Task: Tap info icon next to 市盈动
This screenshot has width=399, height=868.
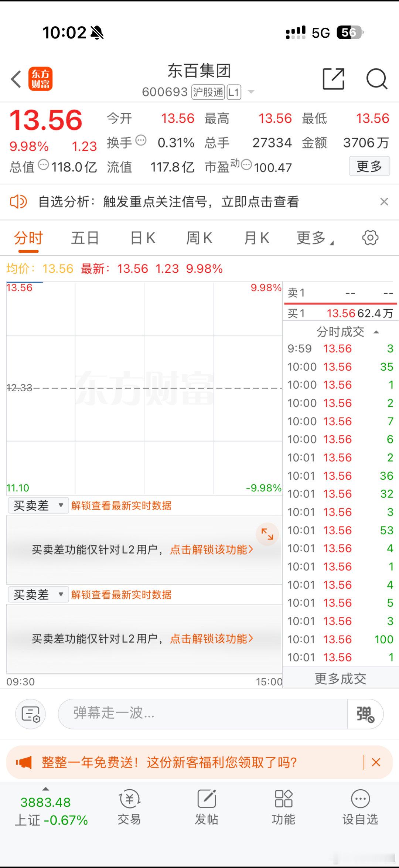Action: [x=246, y=164]
